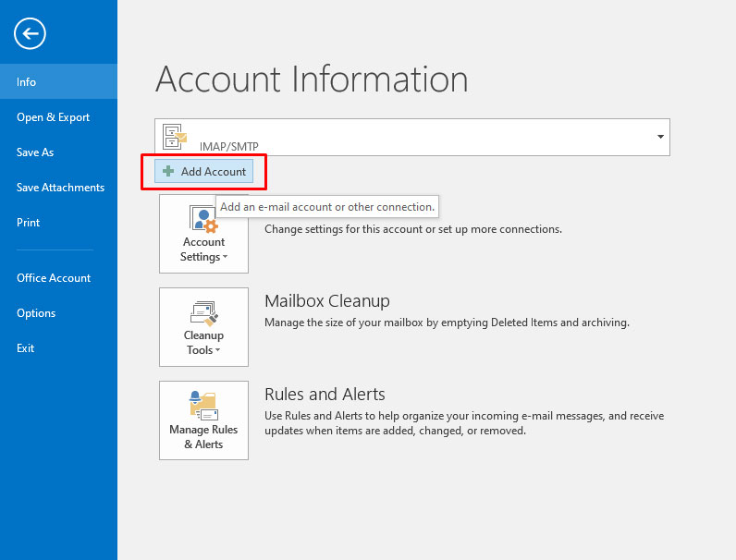This screenshot has width=736, height=560.
Task: Expand the IMAP/SMTP account dropdown arrow
Action: 660,137
